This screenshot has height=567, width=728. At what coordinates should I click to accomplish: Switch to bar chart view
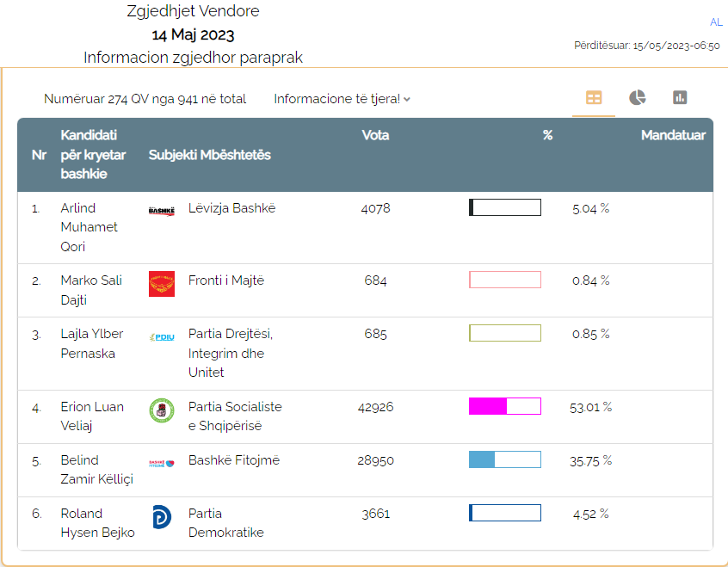(680, 97)
